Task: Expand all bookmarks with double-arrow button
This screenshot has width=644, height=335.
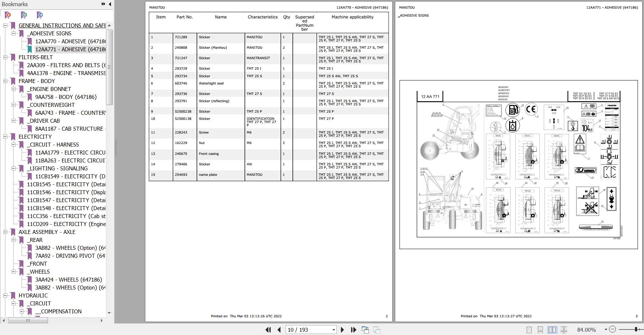Action: point(103,4)
